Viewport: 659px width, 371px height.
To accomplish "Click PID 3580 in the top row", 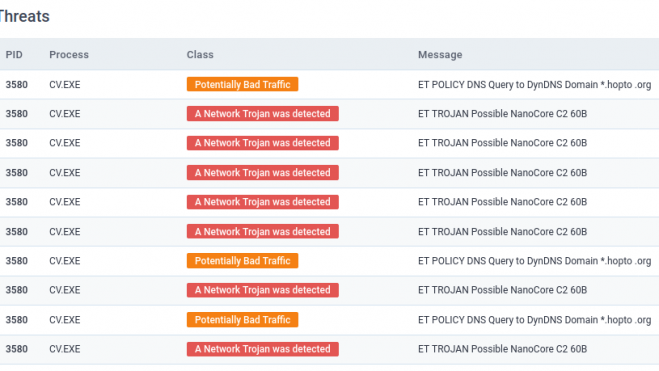I will (16, 84).
